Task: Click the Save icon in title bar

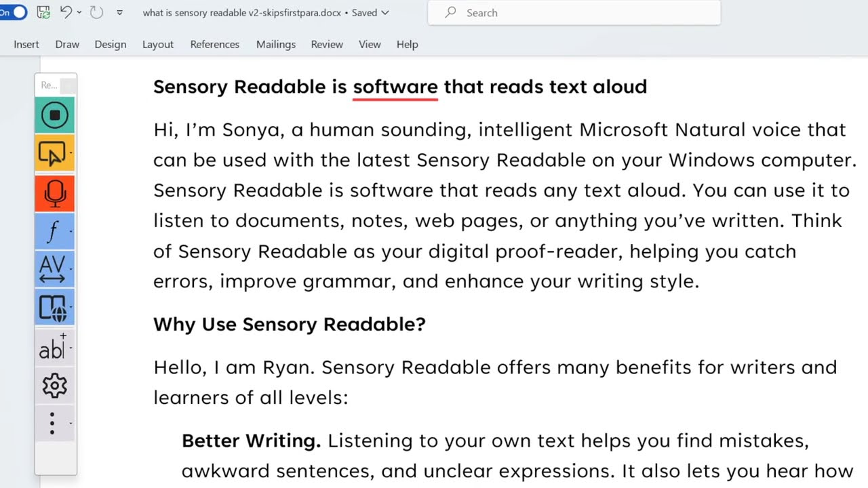Action: pyautogui.click(x=43, y=12)
